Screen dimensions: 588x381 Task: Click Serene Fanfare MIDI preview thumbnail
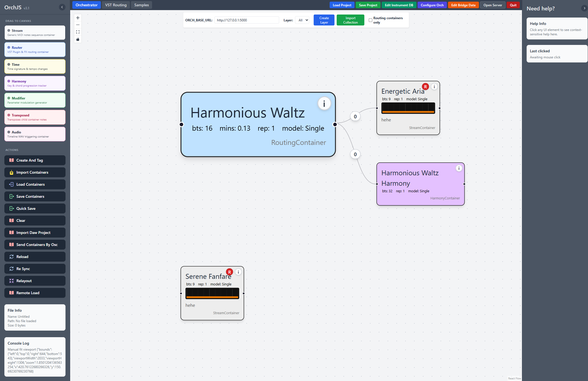coord(212,293)
